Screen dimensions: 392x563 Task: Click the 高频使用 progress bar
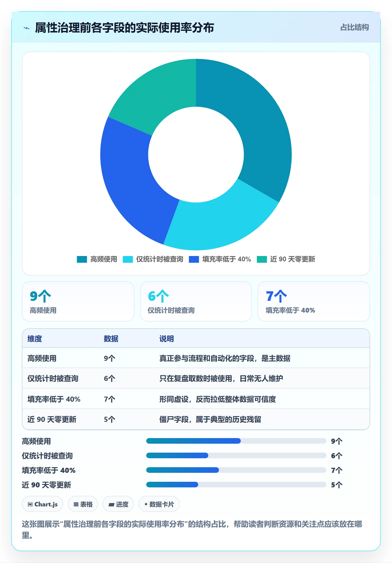(236, 441)
